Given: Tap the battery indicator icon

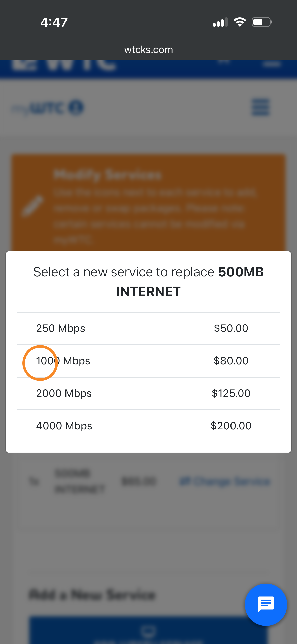Looking at the screenshot, I should tap(261, 22).
